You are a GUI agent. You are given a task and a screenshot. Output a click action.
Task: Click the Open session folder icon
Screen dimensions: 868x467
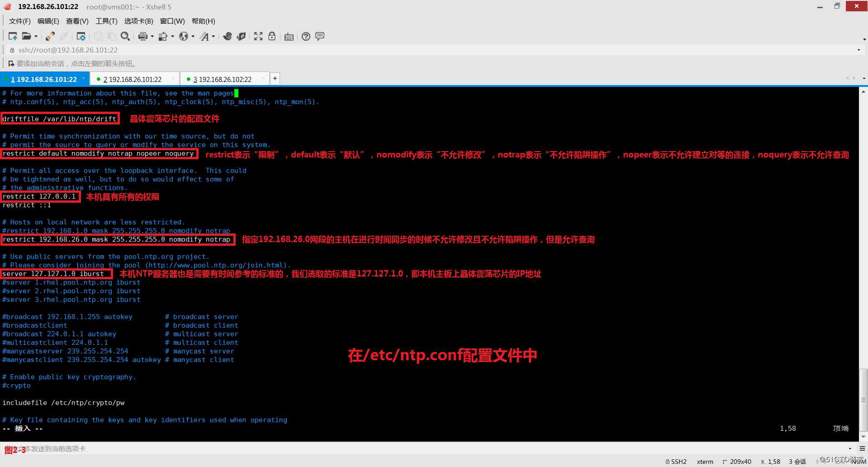coord(27,36)
